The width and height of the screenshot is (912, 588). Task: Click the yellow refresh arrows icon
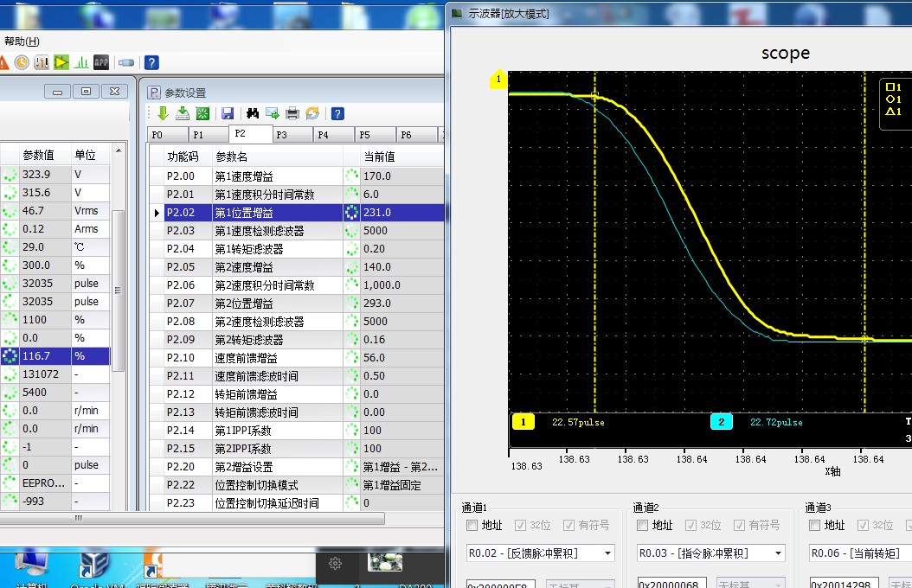click(x=312, y=113)
